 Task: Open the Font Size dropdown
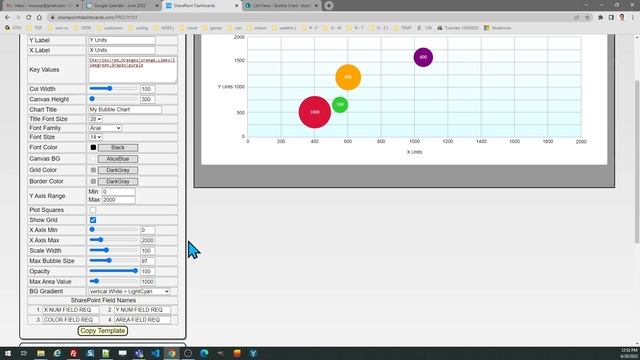(96, 137)
